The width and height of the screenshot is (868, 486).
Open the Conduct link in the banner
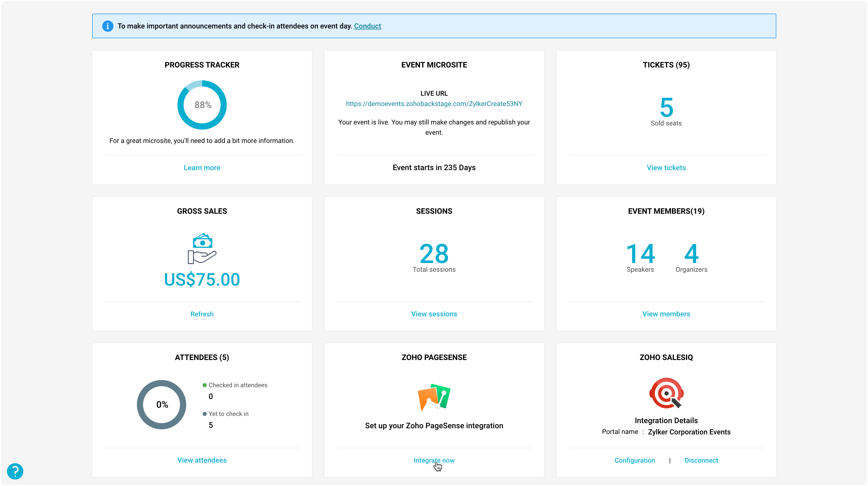[367, 26]
